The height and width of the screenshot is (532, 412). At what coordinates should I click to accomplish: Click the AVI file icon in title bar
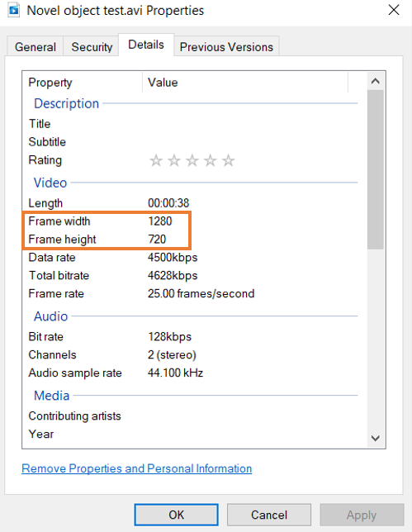coord(14,10)
